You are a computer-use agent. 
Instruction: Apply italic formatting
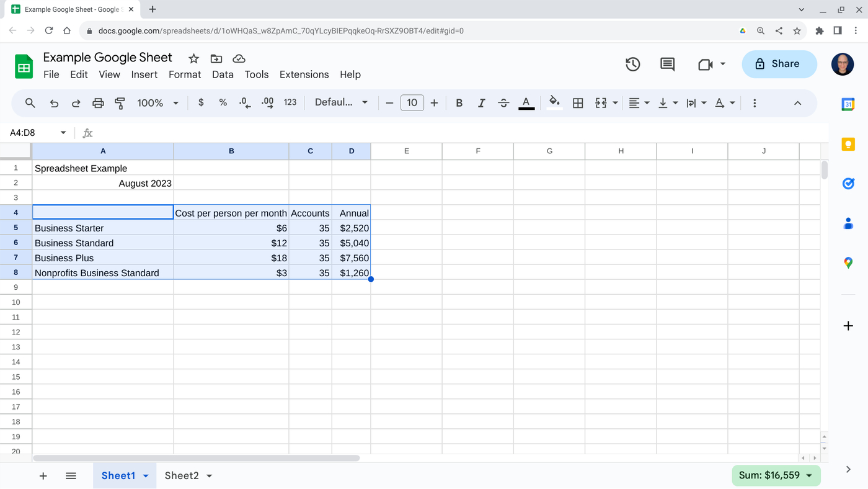(481, 102)
